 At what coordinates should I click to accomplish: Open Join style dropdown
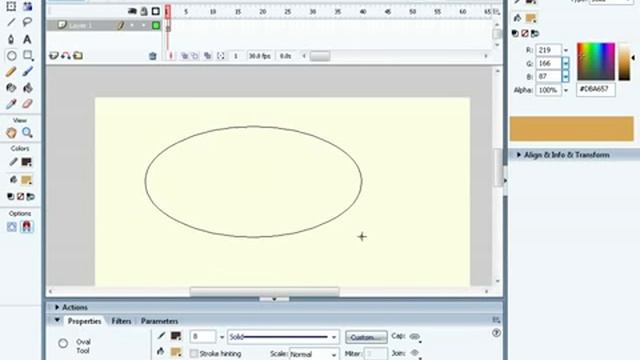pyautogui.click(x=415, y=353)
